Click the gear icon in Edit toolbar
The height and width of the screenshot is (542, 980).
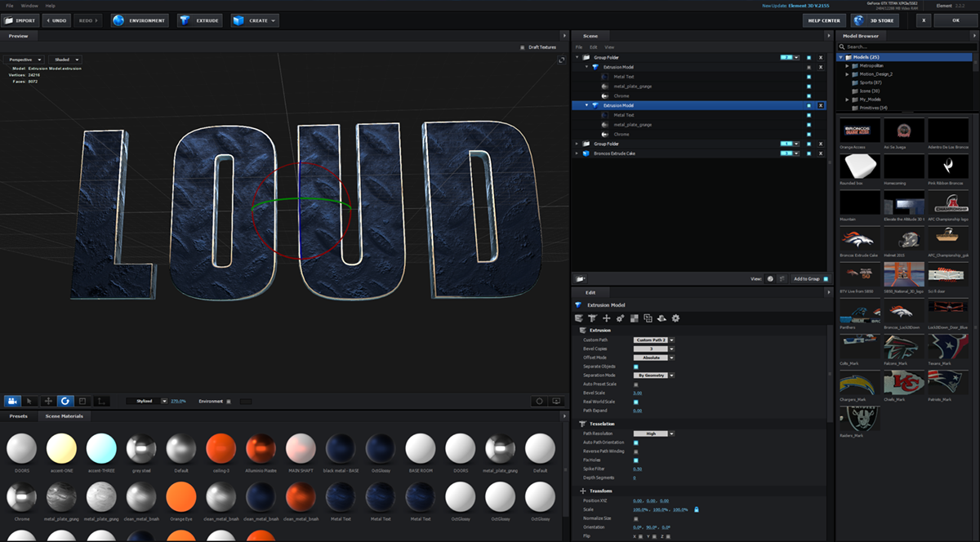675,318
